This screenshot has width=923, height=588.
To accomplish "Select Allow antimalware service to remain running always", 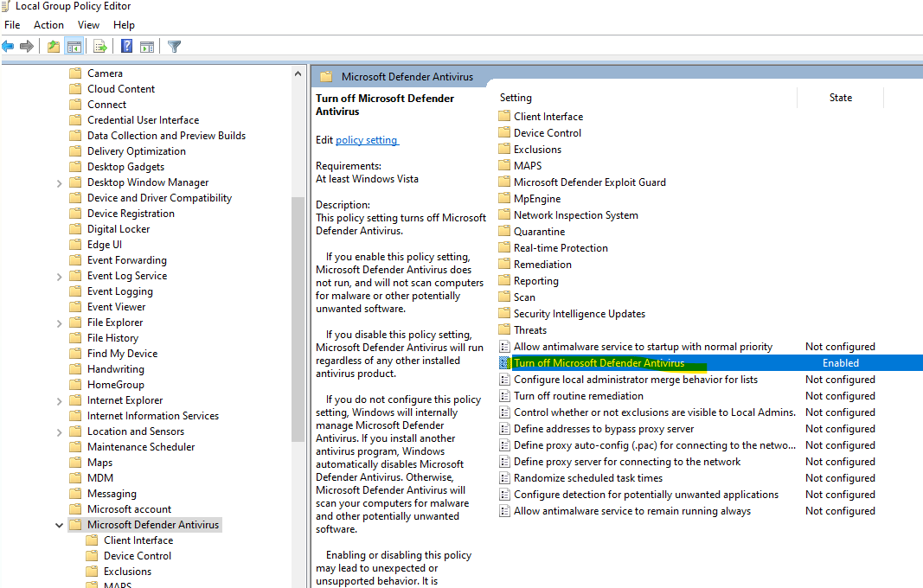I will (632, 511).
